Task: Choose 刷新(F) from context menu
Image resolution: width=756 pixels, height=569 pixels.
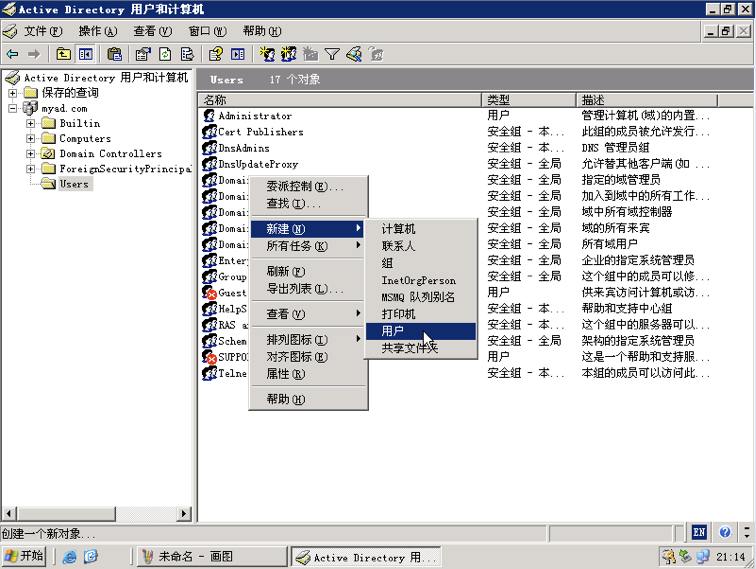Action: pyautogui.click(x=309, y=271)
